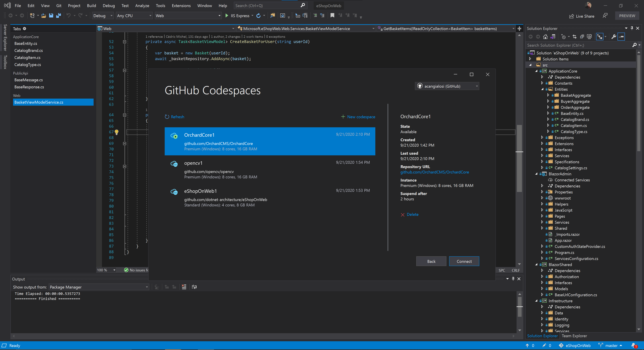The width and height of the screenshot is (644, 350).
Task: Toggle a bookmark on current line
Action: tap(332, 15)
